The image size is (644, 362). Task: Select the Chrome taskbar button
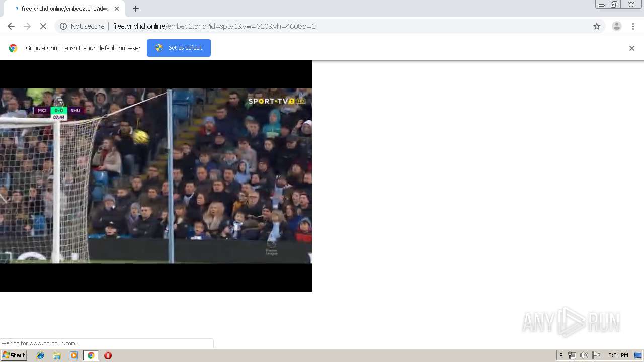(x=91, y=355)
